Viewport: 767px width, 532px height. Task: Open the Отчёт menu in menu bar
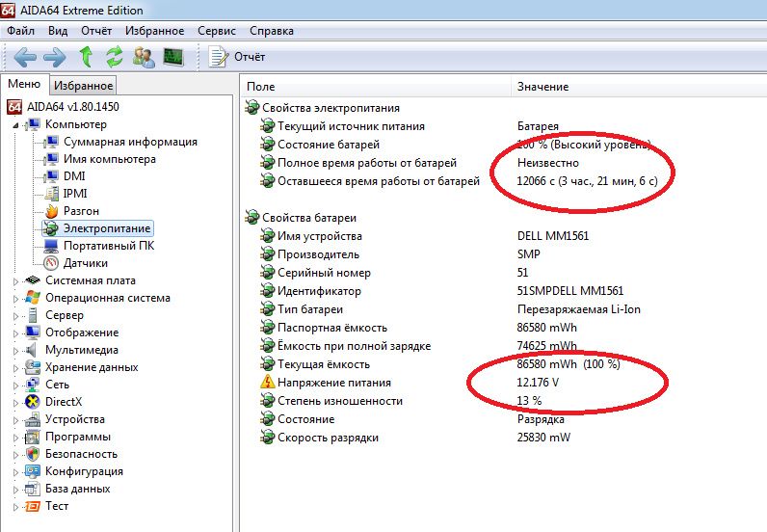96,31
